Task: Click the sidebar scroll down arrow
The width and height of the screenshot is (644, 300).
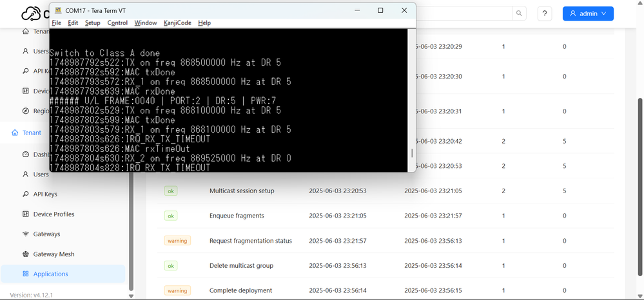Action: pos(132,296)
